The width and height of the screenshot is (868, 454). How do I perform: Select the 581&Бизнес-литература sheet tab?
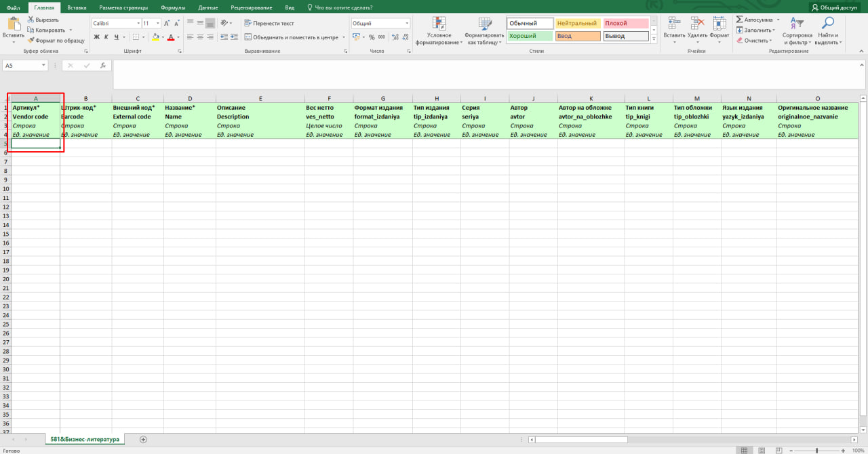point(85,439)
